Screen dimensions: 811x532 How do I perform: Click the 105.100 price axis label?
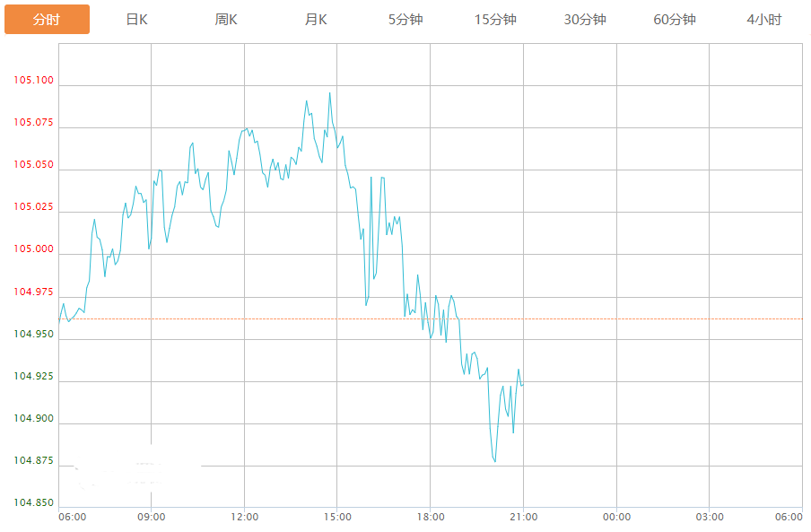point(33,81)
